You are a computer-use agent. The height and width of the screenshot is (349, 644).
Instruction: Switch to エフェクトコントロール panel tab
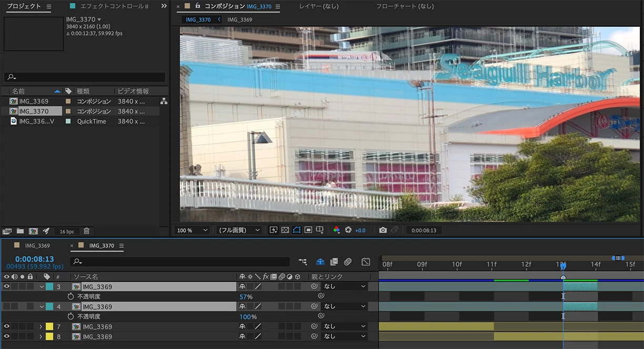click(x=114, y=6)
